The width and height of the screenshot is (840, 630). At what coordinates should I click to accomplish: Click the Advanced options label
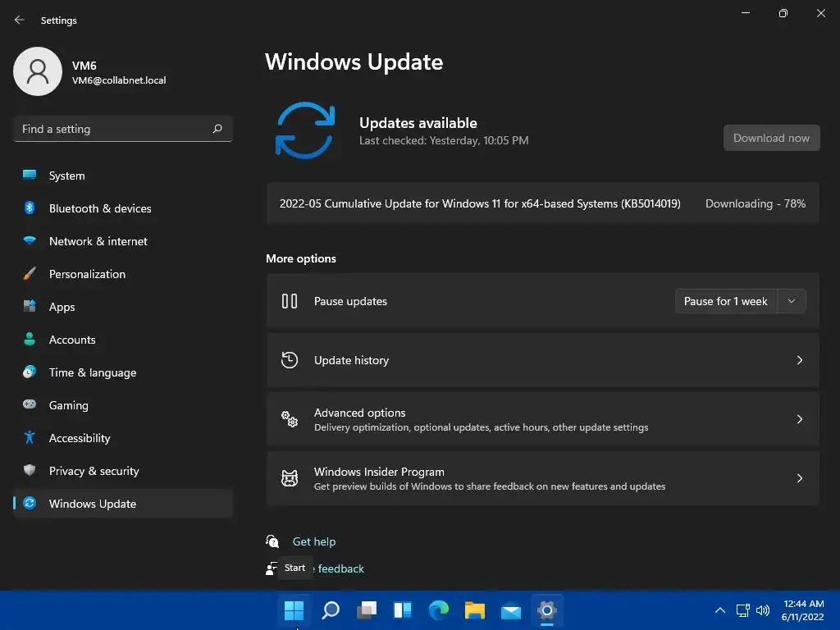pos(359,413)
